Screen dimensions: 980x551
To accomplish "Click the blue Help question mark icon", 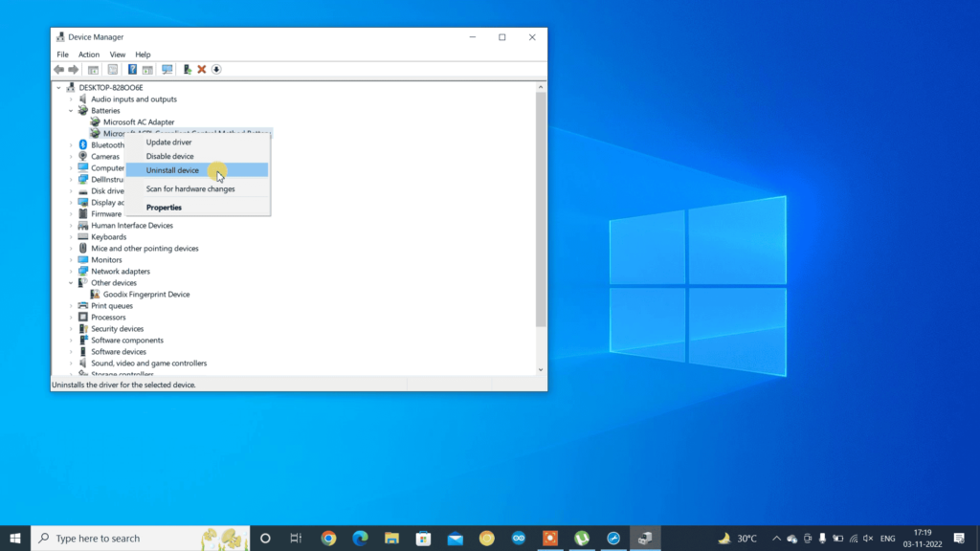I will point(132,69).
